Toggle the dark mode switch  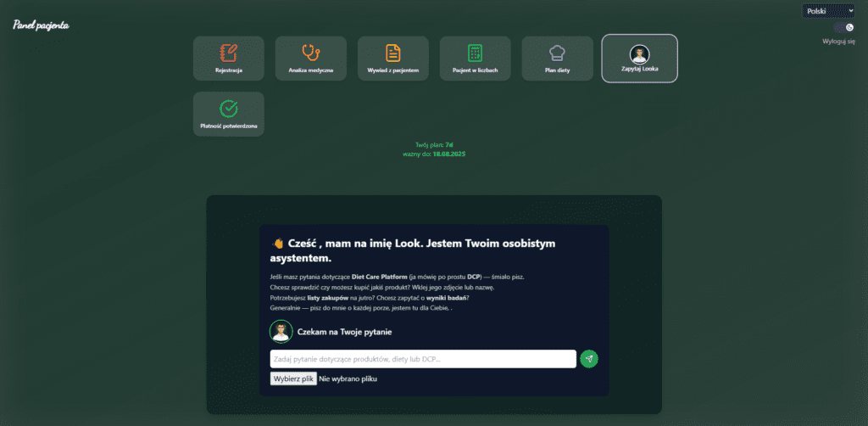click(844, 27)
